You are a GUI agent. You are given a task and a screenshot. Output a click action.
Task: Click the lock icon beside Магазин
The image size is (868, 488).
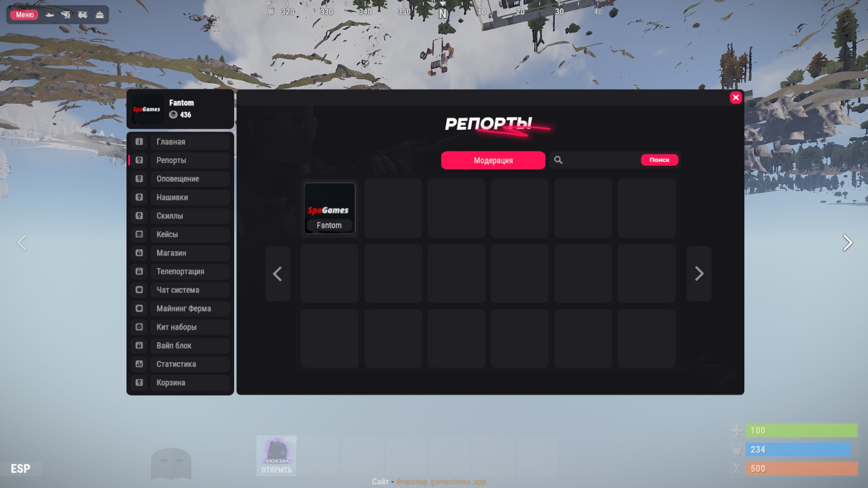[139, 253]
